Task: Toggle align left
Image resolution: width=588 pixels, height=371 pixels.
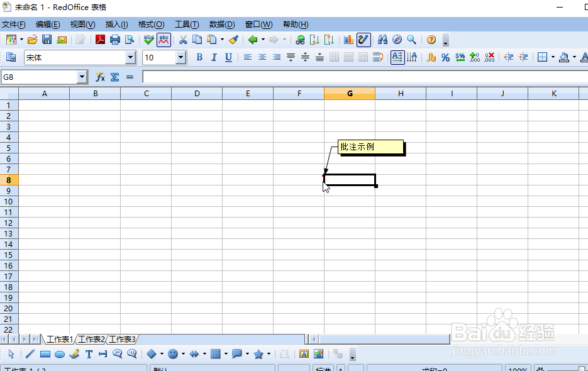Action: [x=248, y=57]
